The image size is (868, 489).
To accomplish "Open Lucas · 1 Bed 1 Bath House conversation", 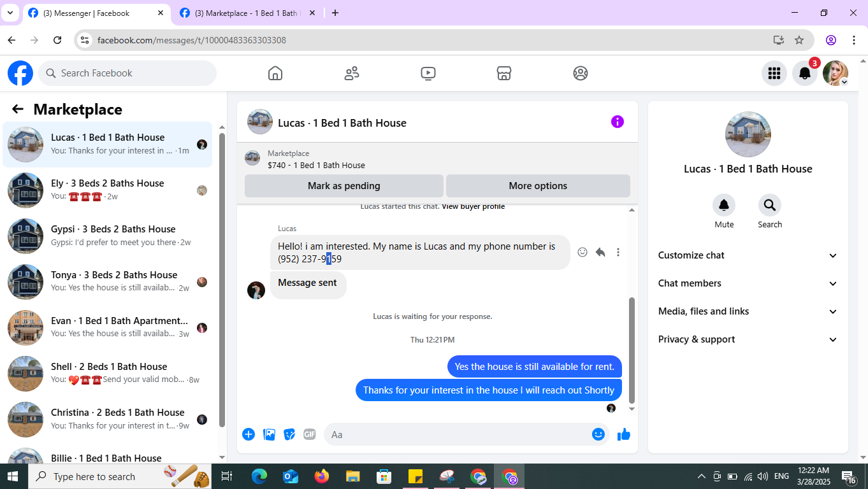I will pos(108,145).
